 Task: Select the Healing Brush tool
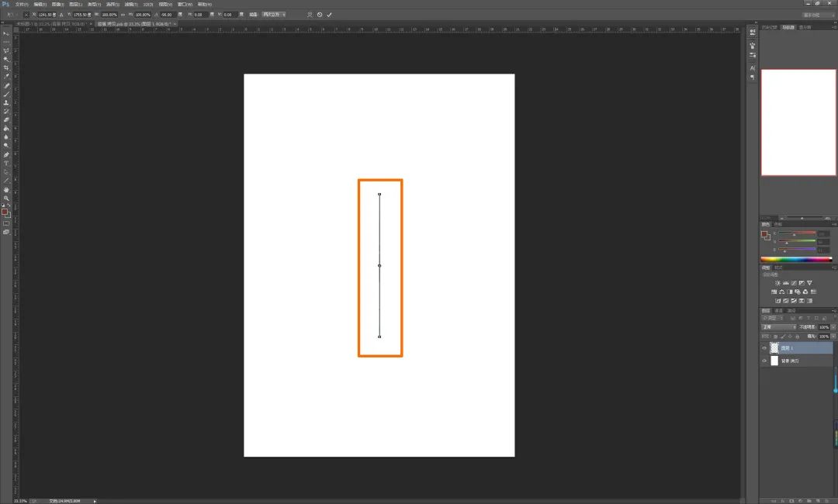[6, 85]
